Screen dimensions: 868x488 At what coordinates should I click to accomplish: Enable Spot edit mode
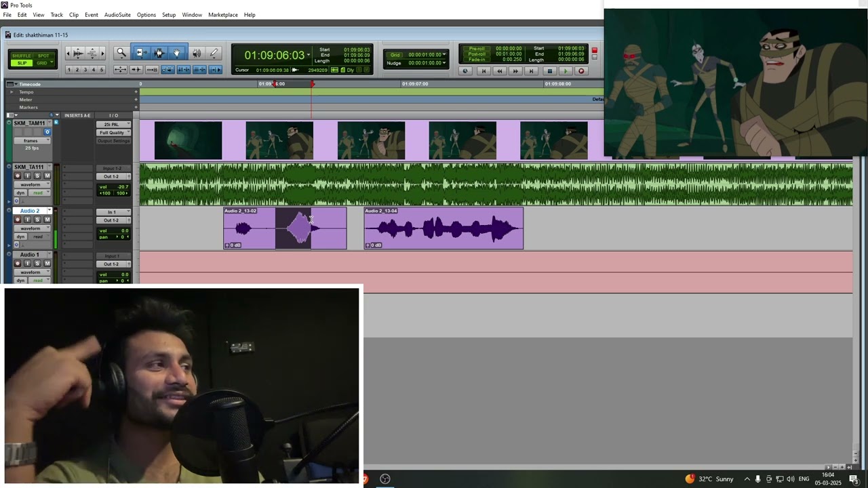tap(43, 56)
